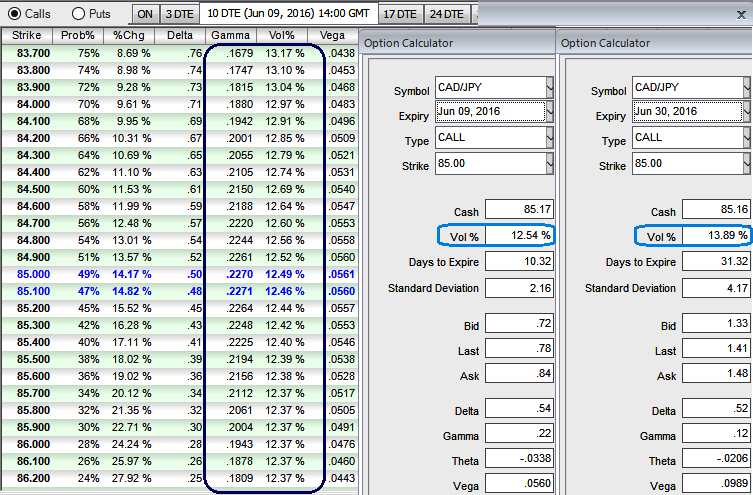
Task: Open the Expiry dropdown showing Jun 30, 2016
Action: [x=747, y=111]
